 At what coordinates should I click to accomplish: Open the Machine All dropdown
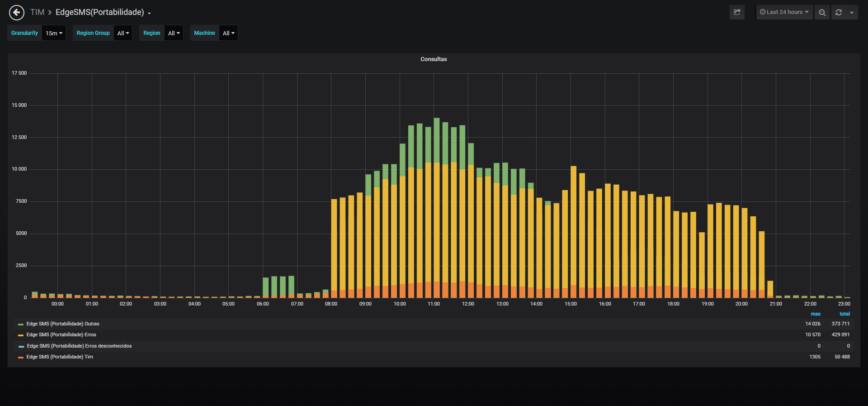click(x=228, y=33)
